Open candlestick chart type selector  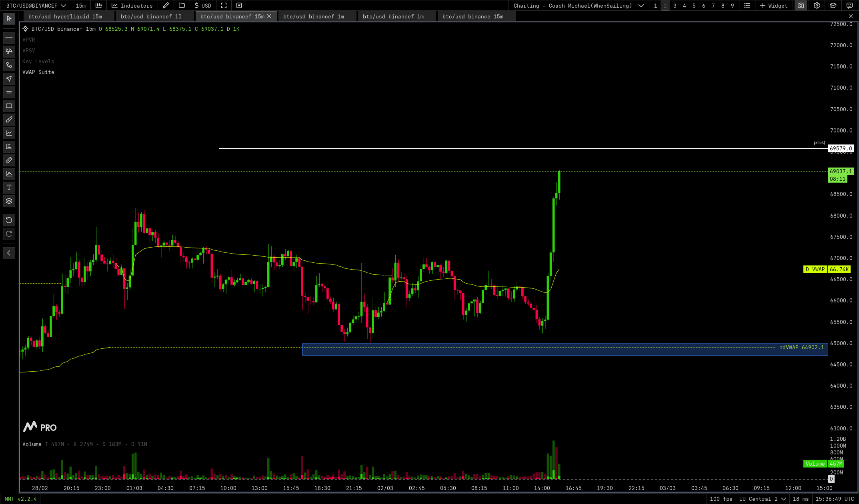pyautogui.click(x=98, y=6)
